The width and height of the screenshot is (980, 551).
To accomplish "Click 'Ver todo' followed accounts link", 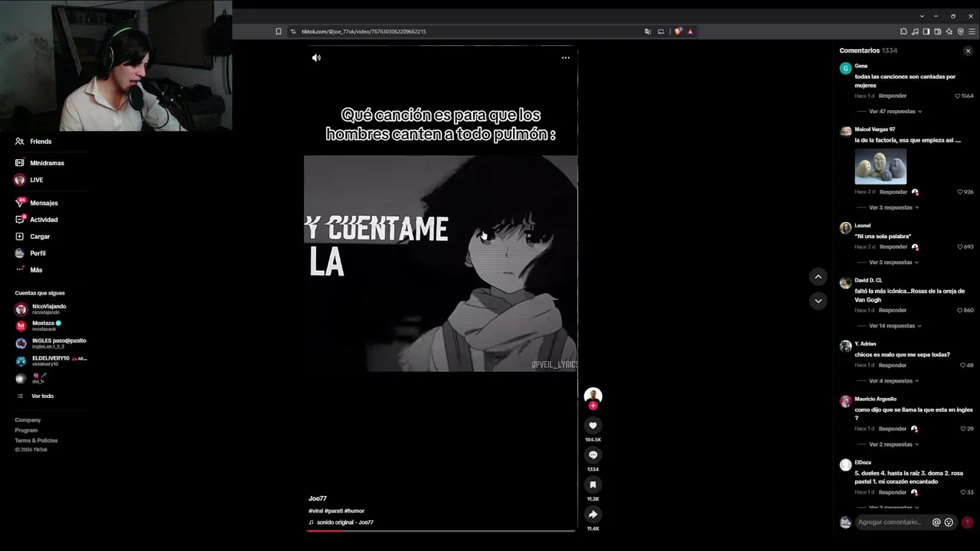I will coord(42,396).
